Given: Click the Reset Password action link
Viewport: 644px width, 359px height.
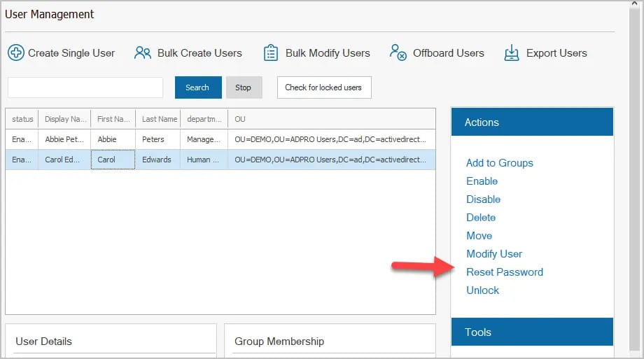Looking at the screenshot, I should coord(505,272).
